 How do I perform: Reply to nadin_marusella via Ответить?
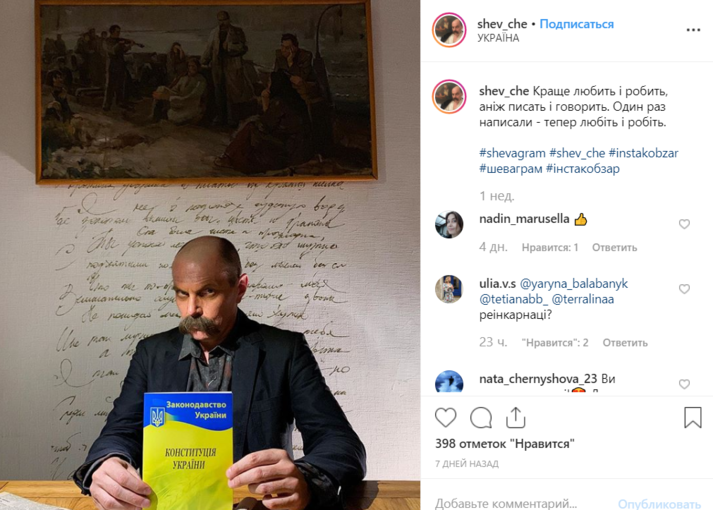pyautogui.click(x=614, y=248)
